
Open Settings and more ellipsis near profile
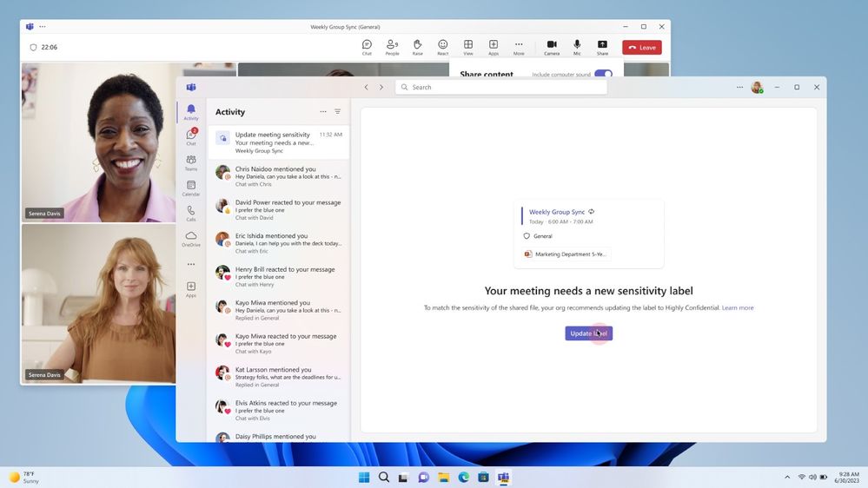click(739, 88)
